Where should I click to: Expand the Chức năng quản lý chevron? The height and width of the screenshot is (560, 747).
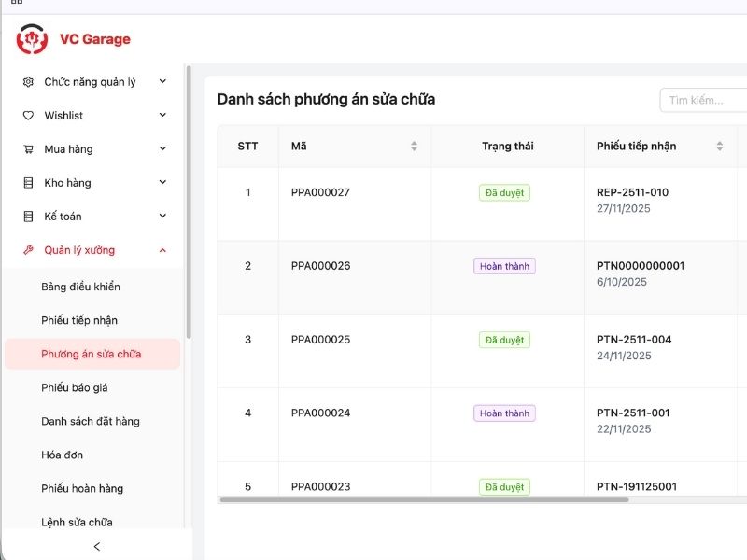coord(162,82)
